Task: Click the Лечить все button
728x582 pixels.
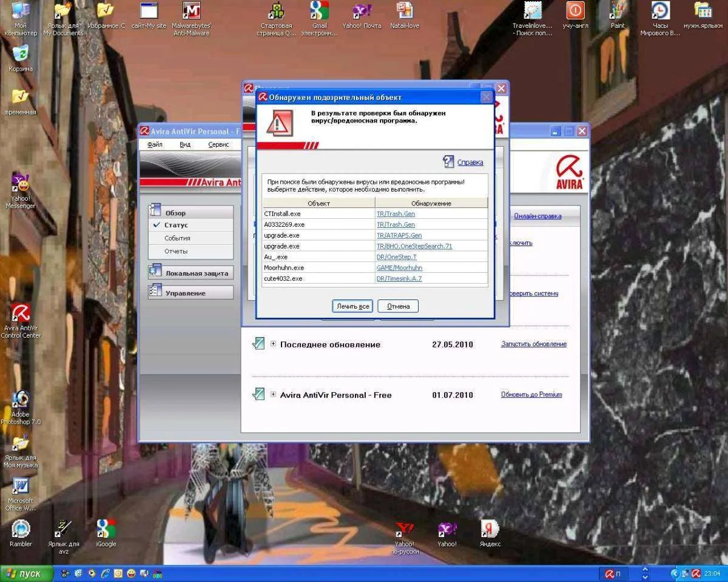Action: tap(352, 306)
